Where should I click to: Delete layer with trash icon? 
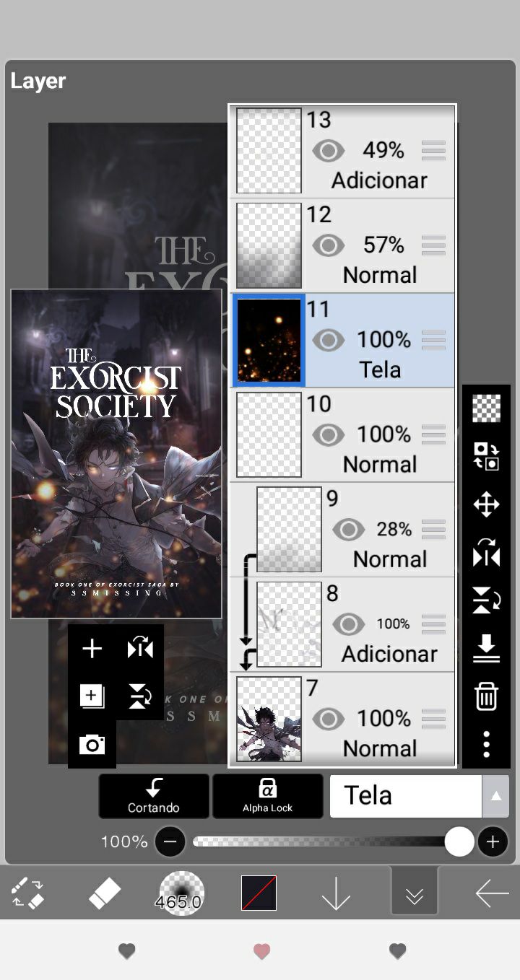pos(486,696)
